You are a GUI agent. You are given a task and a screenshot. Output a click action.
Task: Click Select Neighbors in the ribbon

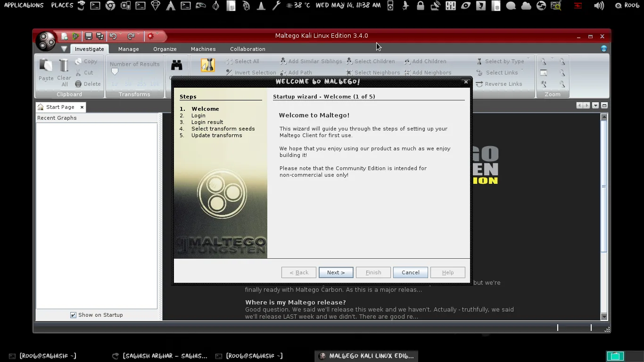tap(373, 73)
